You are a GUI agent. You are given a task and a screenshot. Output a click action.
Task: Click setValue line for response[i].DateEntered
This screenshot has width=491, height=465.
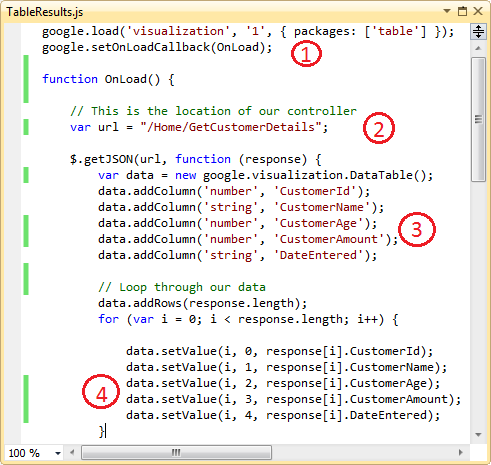[x=283, y=415]
